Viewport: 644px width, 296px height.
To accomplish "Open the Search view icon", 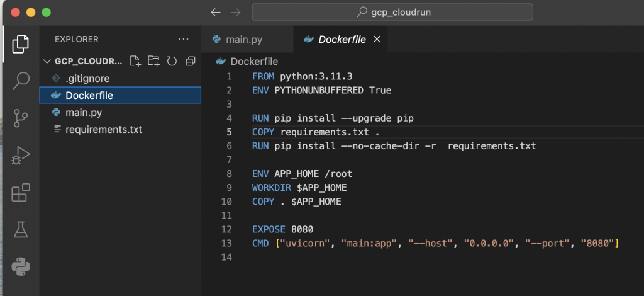I will pos(20,80).
